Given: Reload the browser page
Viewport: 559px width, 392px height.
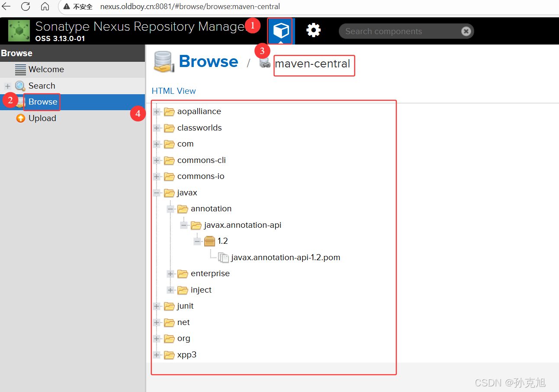Looking at the screenshot, I should 26,6.
